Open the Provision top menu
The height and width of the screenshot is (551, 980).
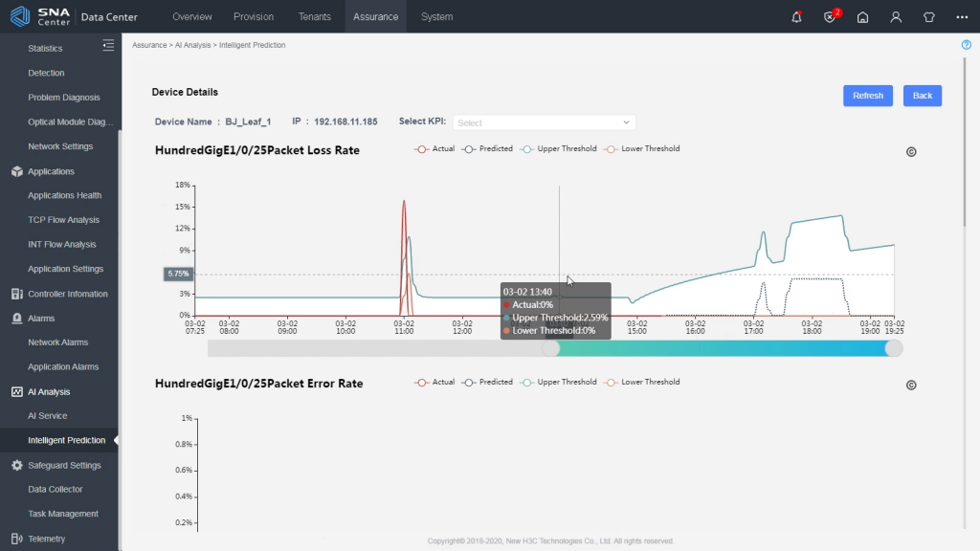(x=253, y=17)
